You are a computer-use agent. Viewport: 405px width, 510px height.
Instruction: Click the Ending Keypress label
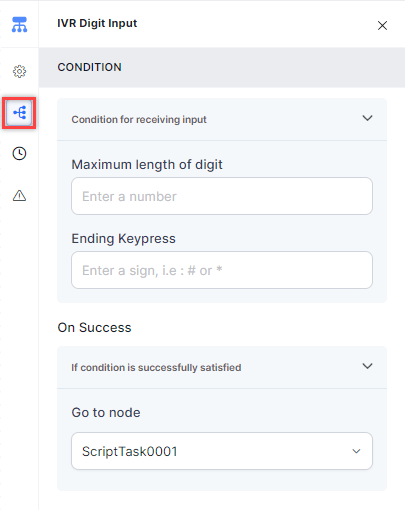coord(123,239)
